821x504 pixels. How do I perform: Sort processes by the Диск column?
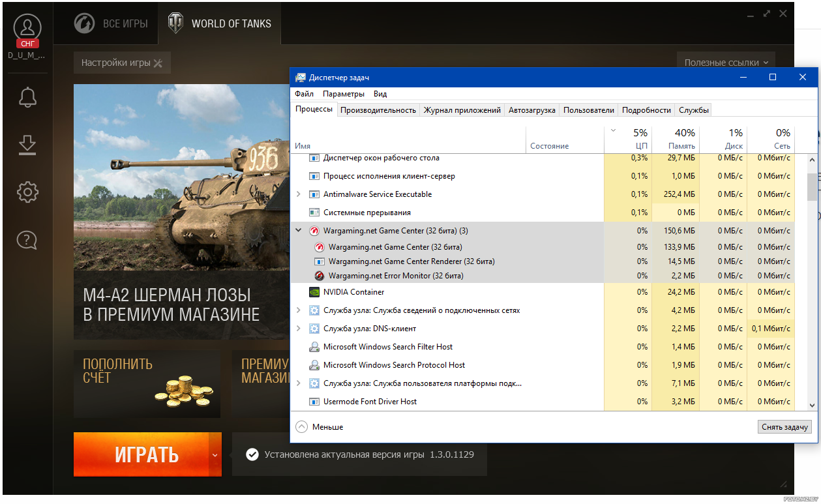723,139
